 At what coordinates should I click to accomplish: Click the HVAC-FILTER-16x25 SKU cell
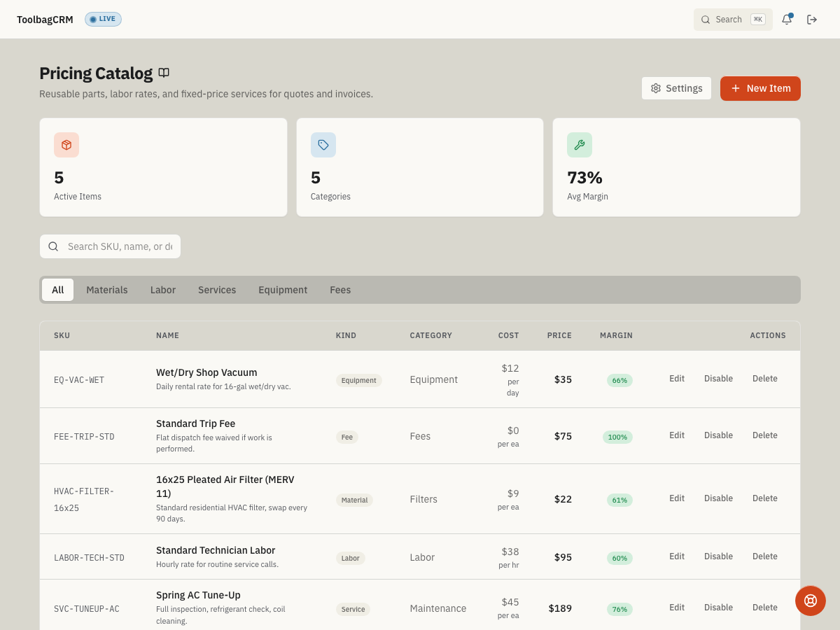(x=84, y=500)
